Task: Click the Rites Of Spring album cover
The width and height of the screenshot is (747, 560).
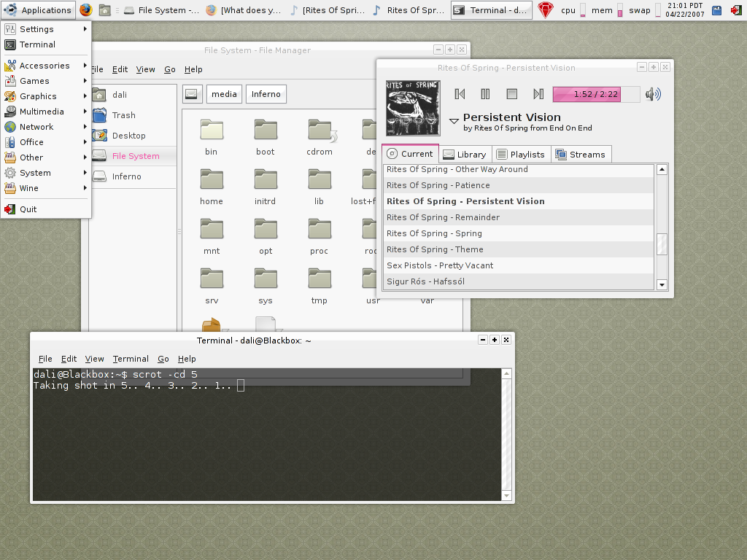Action: [413, 108]
